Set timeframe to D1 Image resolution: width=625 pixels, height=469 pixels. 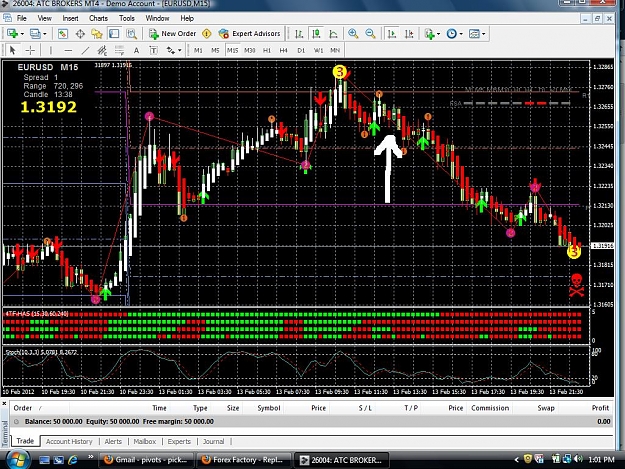click(x=301, y=50)
